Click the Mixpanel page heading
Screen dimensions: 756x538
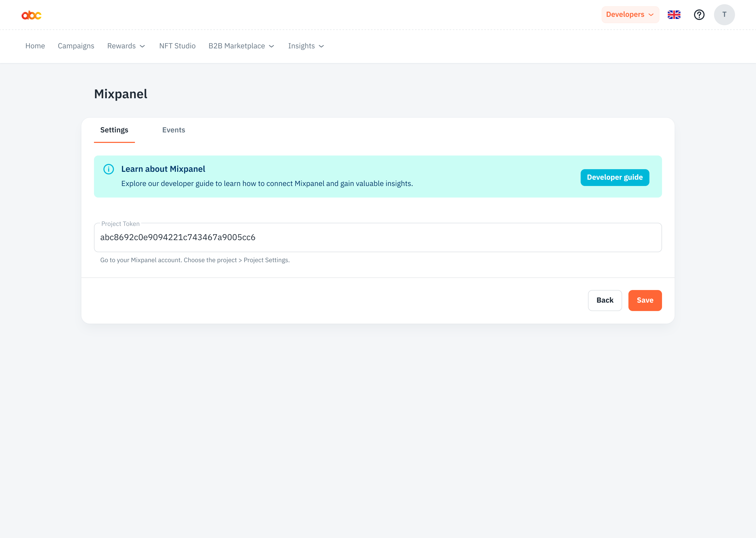click(x=120, y=94)
